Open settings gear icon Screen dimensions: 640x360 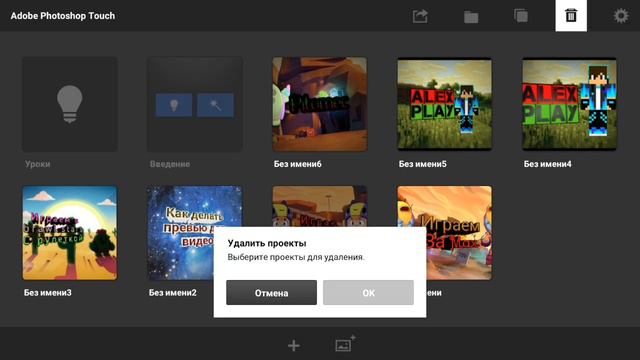[x=621, y=16]
